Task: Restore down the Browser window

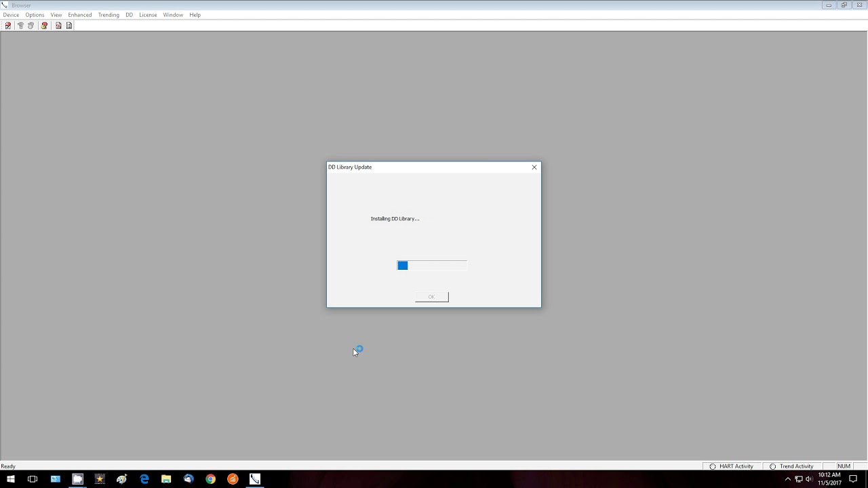Action: pyautogui.click(x=844, y=5)
